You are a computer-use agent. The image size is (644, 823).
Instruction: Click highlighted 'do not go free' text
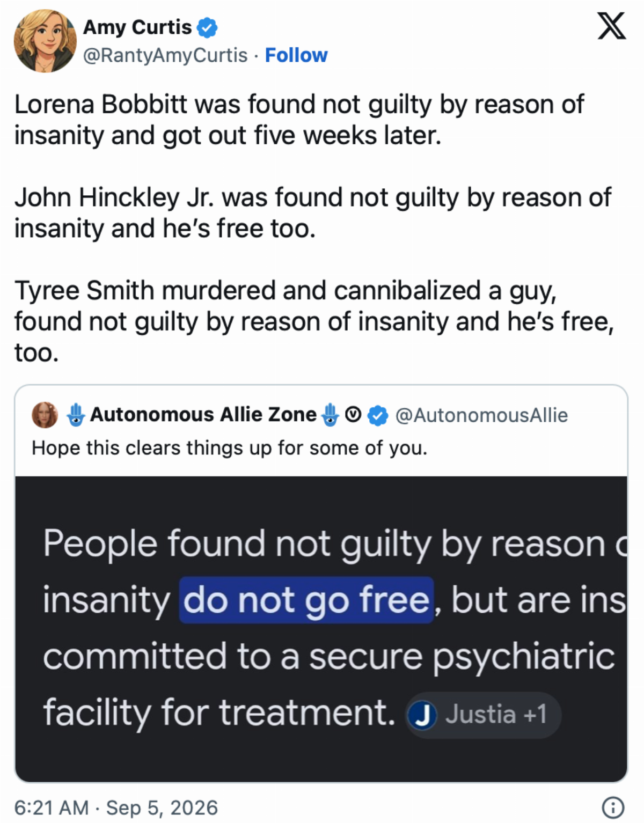[x=306, y=600]
